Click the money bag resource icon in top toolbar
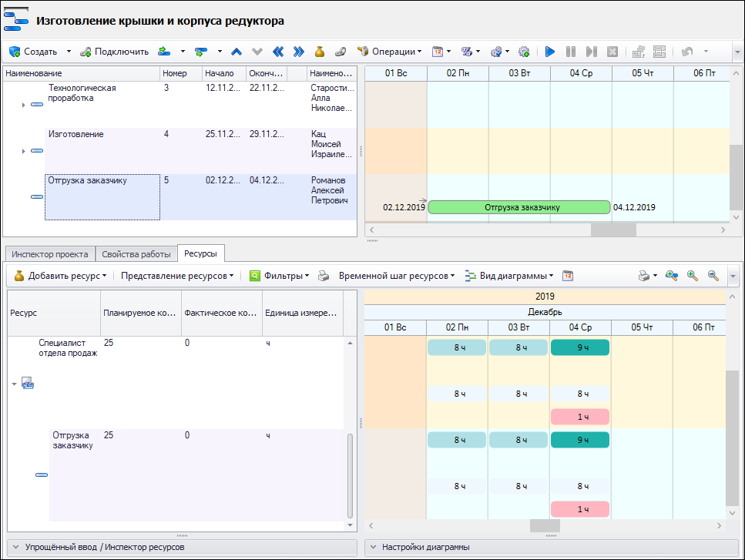Screen dimensions: 745x560 319,52
